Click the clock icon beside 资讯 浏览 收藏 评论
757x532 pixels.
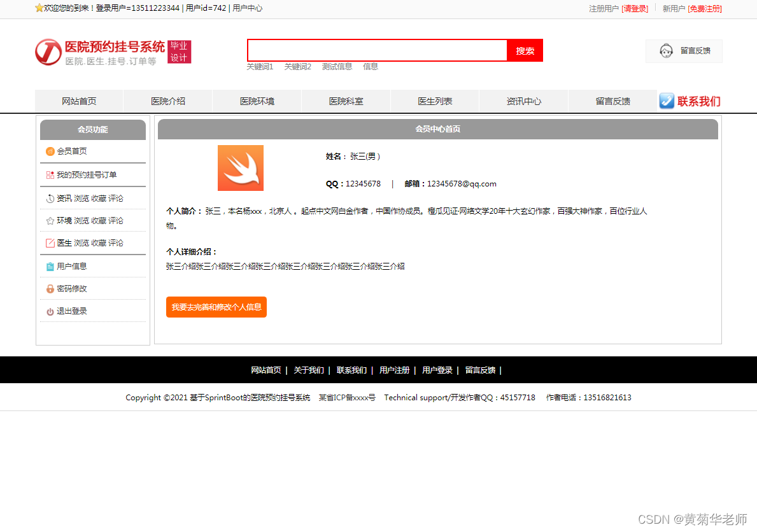50,199
